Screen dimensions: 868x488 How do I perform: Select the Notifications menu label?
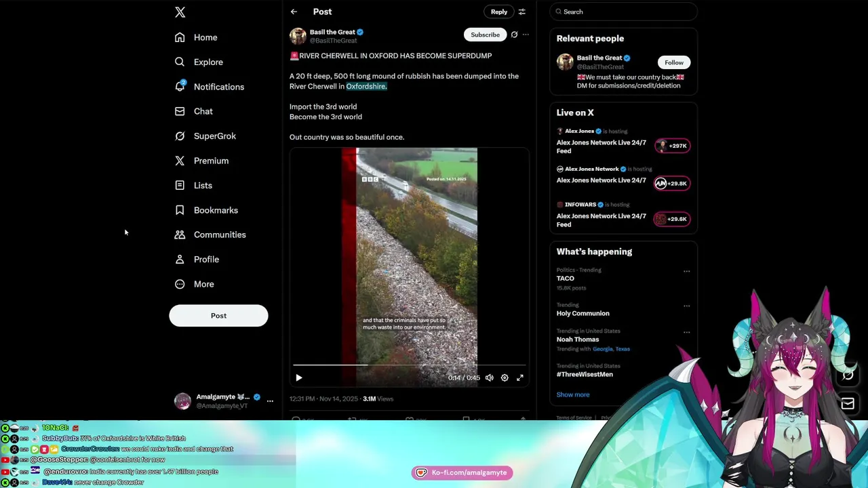click(219, 87)
